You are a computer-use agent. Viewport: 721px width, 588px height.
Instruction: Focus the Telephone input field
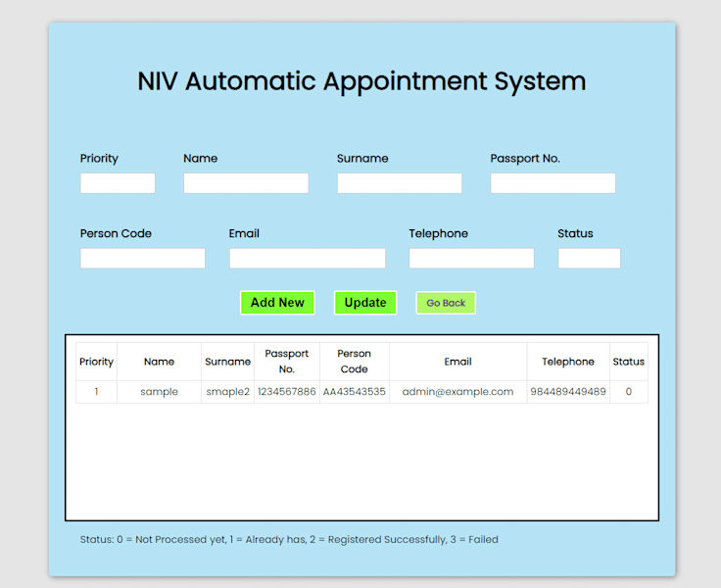point(471,258)
